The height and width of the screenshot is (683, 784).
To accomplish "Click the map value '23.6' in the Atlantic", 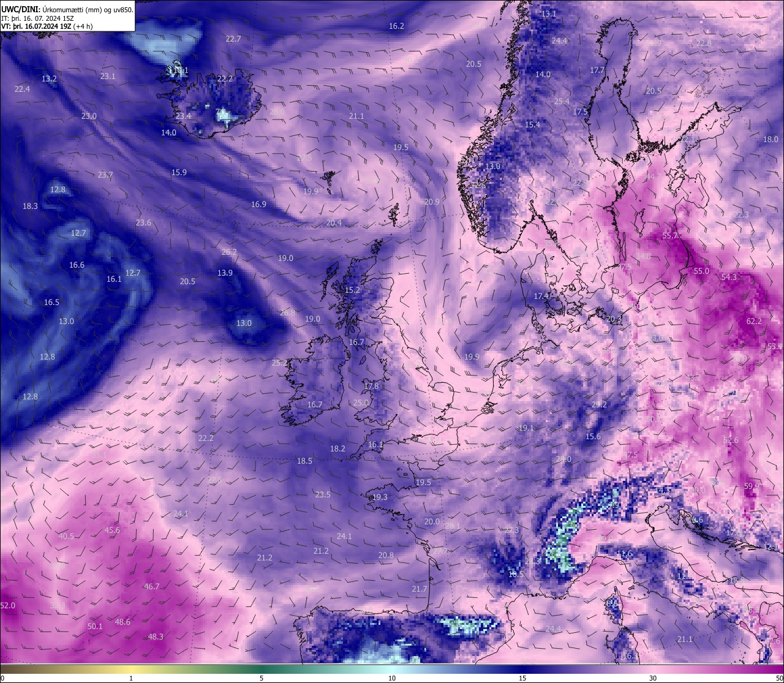I will [143, 222].
